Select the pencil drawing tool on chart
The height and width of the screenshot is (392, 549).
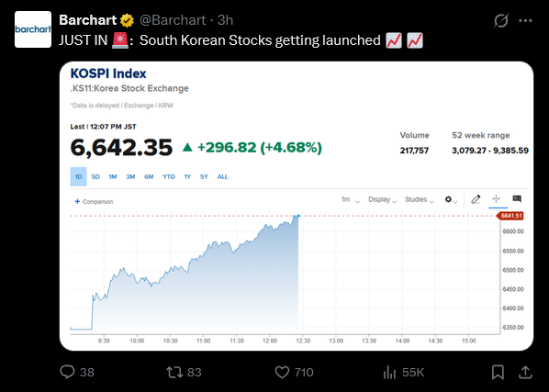coord(476,199)
